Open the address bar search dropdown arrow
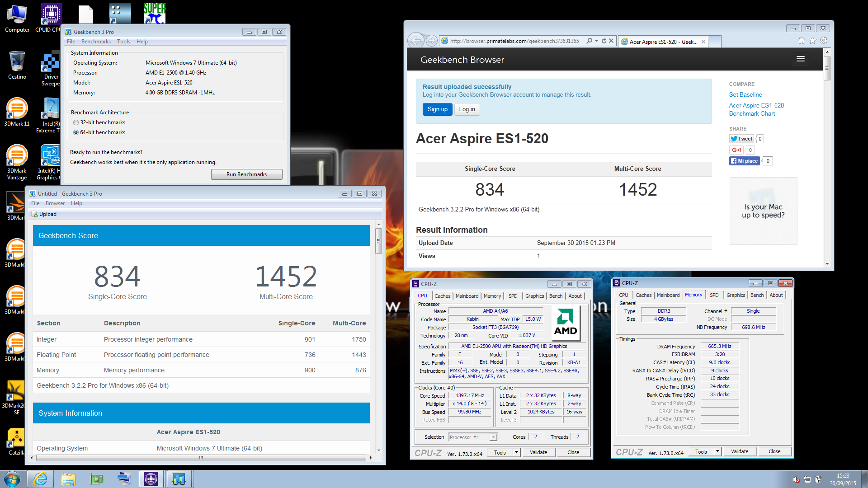This screenshot has height=488, width=868. pos(597,41)
